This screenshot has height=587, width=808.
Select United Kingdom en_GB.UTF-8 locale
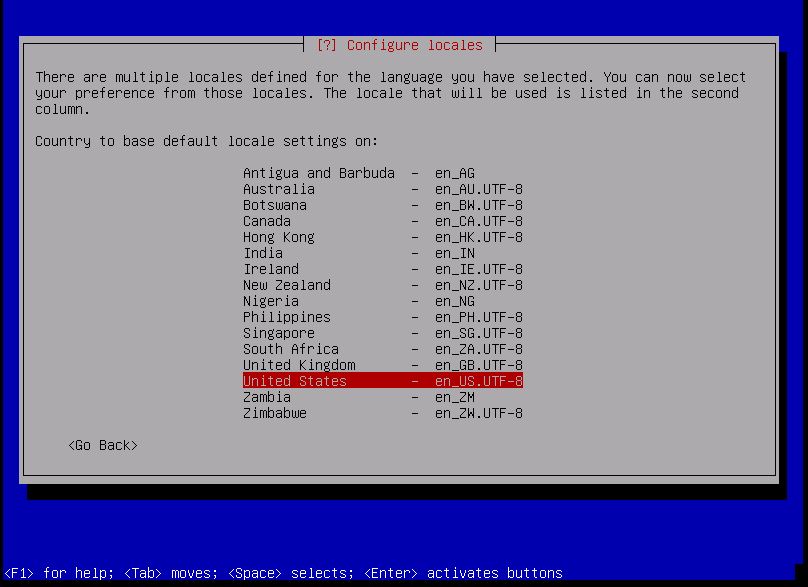(x=382, y=365)
